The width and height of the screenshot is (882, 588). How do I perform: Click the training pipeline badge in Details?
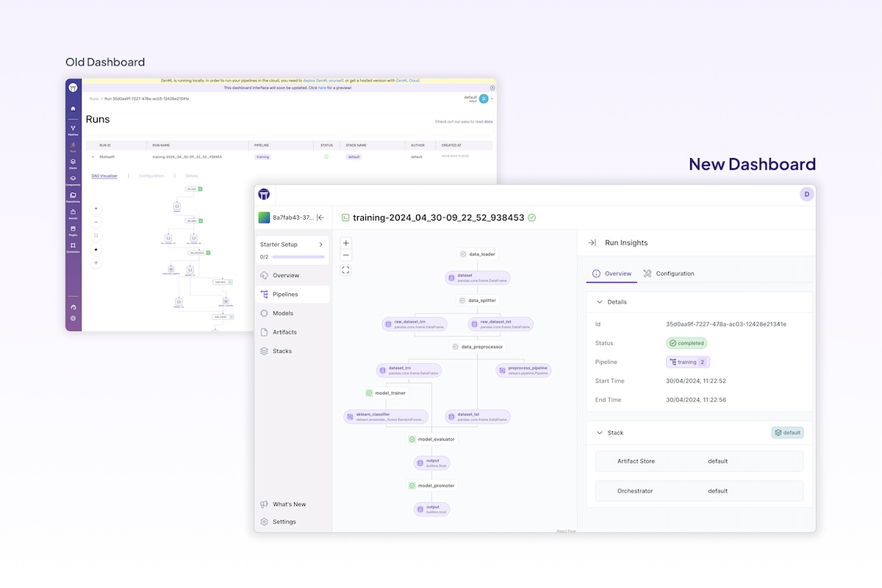click(687, 362)
